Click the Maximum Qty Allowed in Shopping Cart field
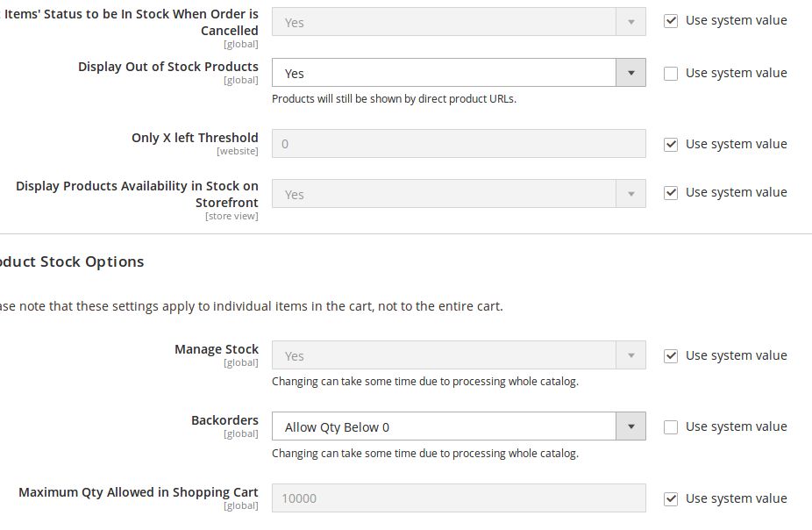 (x=458, y=498)
